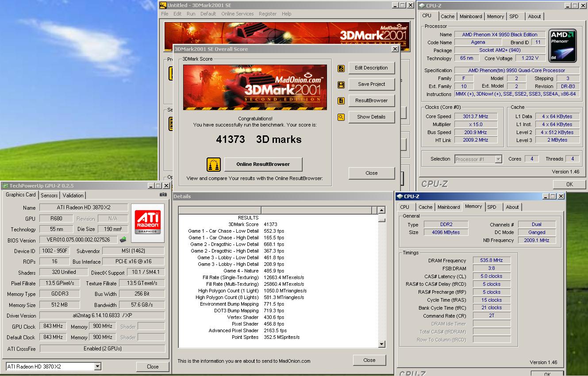
Task: Click the Edit Description notepad icon
Action: coord(341,68)
